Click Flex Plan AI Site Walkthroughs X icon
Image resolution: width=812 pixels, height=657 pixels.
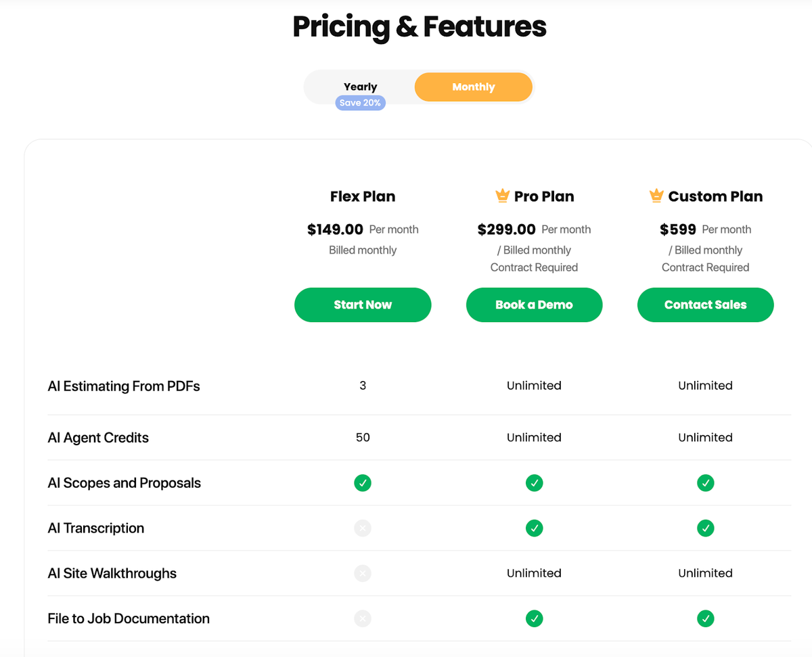tap(363, 574)
